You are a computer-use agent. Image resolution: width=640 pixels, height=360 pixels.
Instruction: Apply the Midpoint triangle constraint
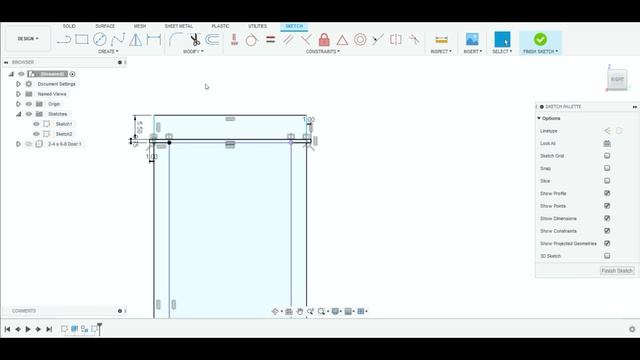(x=342, y=40)
